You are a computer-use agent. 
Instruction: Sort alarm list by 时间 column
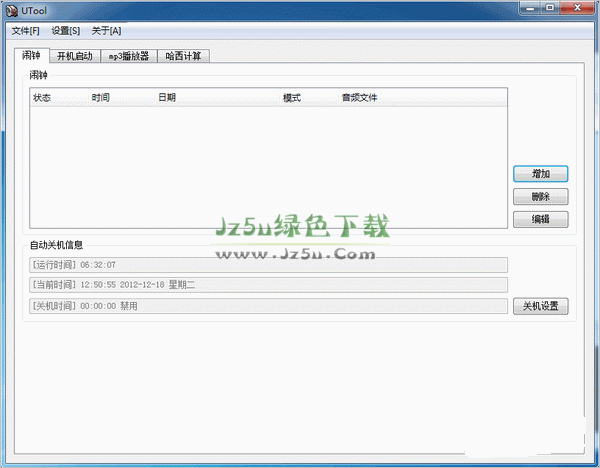coord(121,98)
